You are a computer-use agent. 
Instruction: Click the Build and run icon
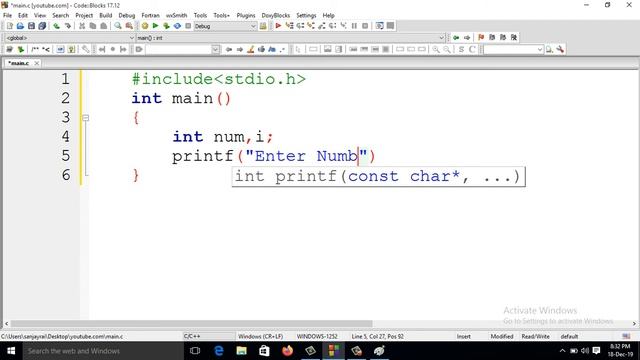coord(166,26)
